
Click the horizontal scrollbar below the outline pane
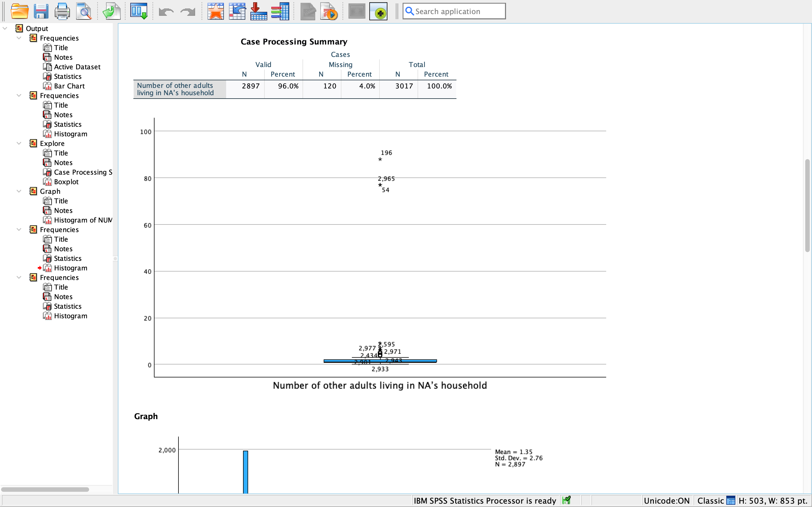[x=46, y=489]
